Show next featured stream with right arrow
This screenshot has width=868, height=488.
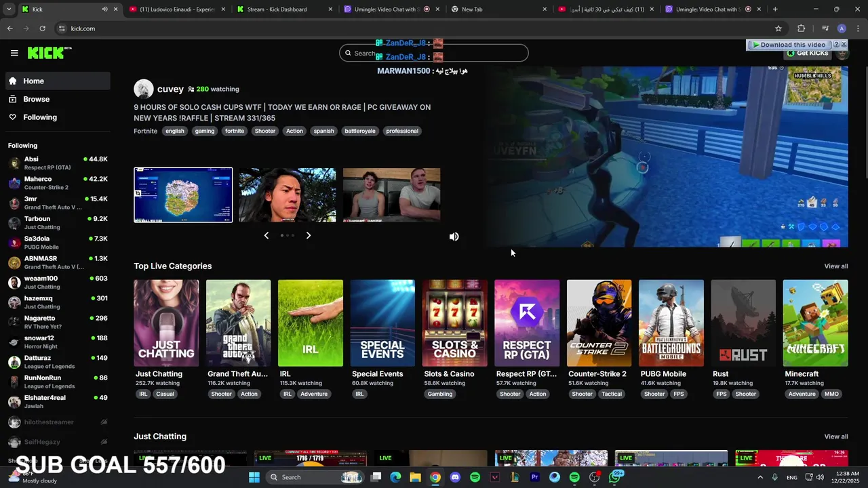click(x=308, y=235)
